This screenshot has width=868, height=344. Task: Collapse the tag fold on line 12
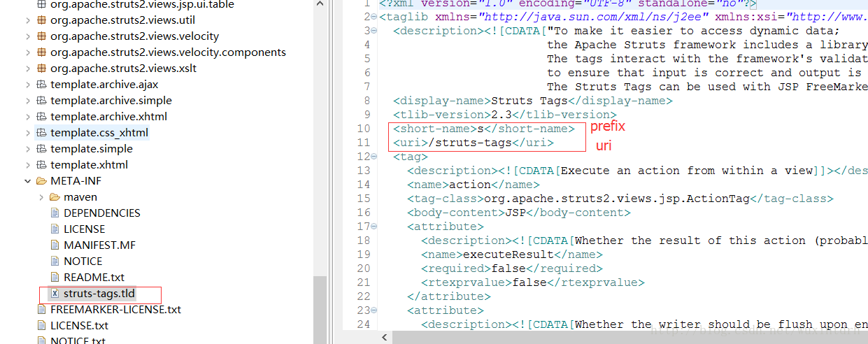[373, 157]
